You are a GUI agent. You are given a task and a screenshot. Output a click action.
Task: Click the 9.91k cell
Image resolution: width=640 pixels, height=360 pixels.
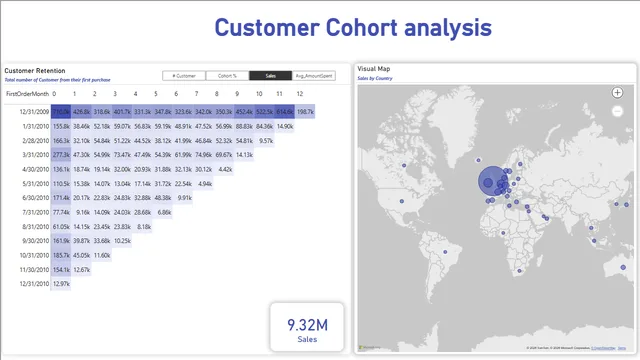pos(184,198)
